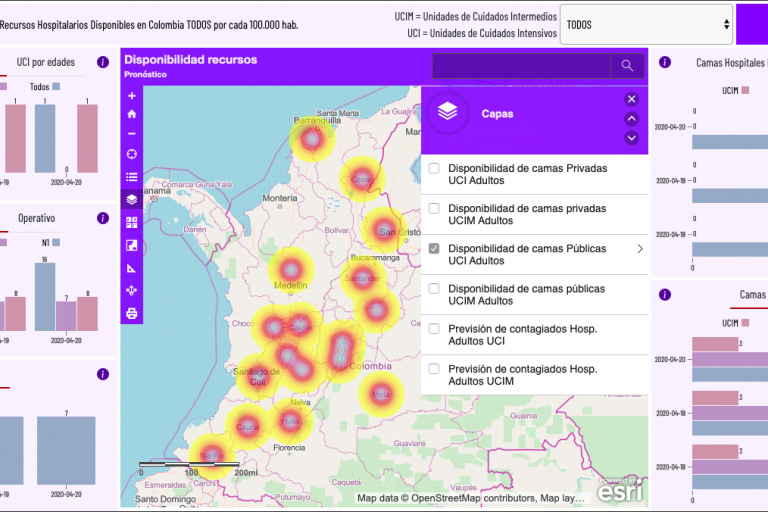The image size is (768, 512).
Task: Return map to home extent
Action: point(132,114)
